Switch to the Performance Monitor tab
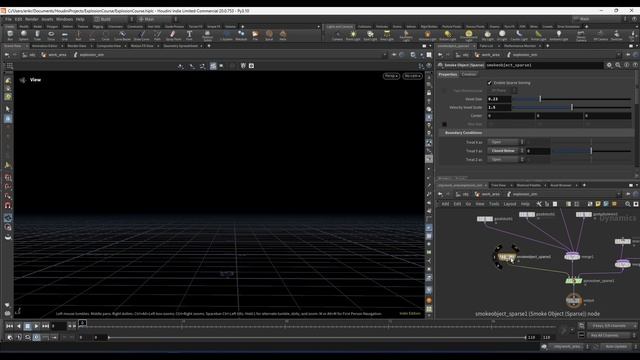 coord(520,46)
